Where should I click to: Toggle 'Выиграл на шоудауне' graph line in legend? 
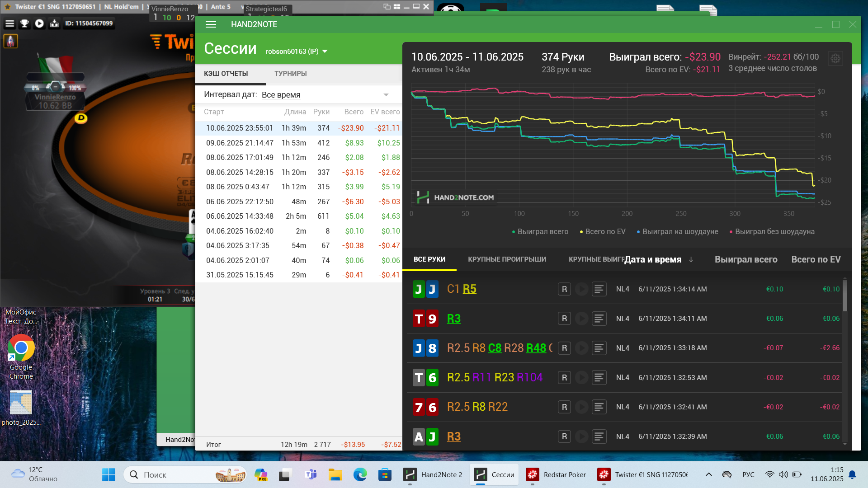pyautogui.click(x=677, y=231)
